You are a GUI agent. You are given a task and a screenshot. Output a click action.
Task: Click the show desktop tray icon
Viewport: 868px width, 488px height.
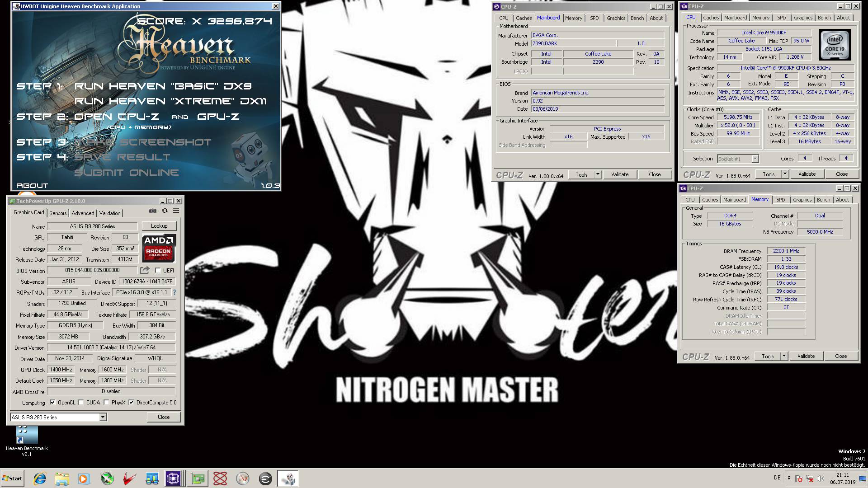862,479
